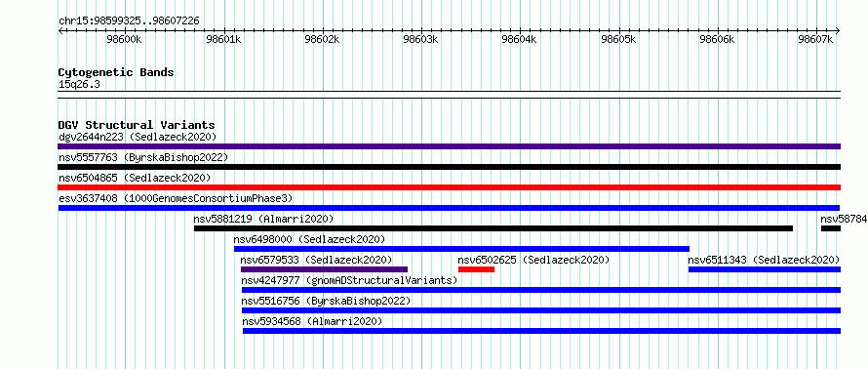Open nsv4247977 (gnomADStructuralVariants) label
Image resolution: width=868 pixels, height=369 pixels.
350,280
